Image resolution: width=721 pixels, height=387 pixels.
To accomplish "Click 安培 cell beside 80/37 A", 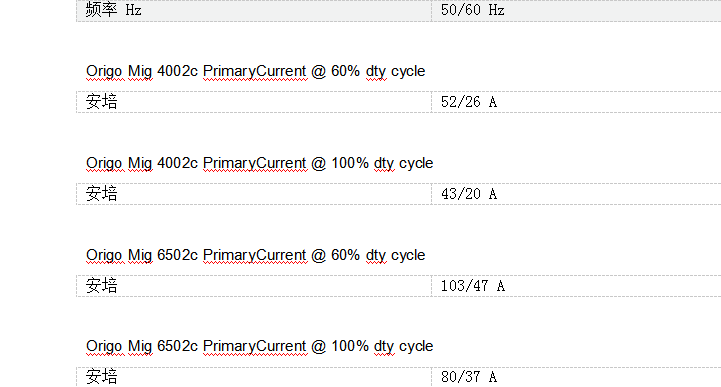I will point(254,377).
